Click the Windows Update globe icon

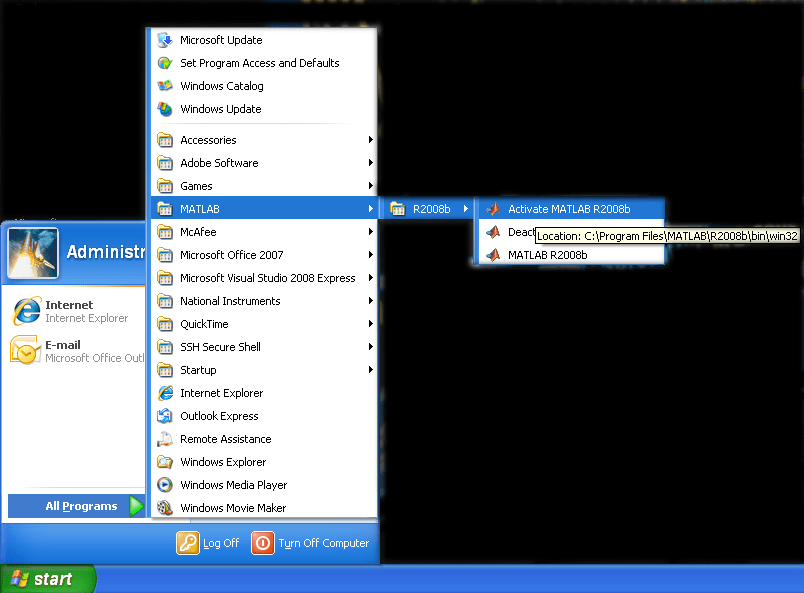tap(165, 109)
